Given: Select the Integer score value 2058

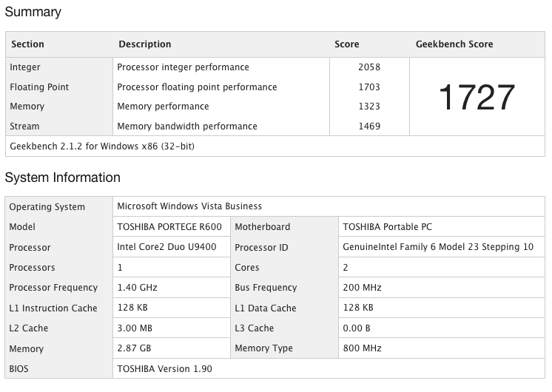Looking at the screenshot, I should pyautogui.click(x=369, y=67).
